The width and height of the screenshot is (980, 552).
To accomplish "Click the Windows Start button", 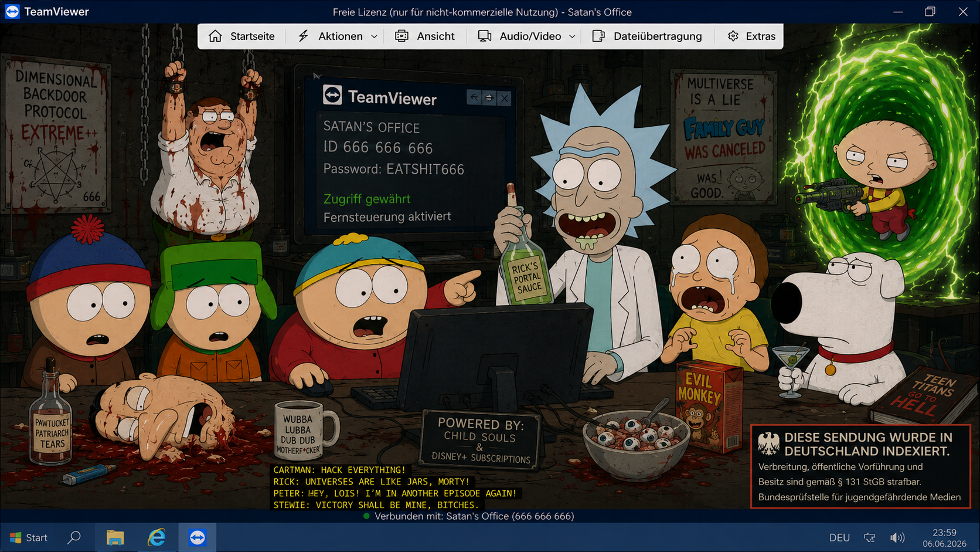I will [28, 537].
